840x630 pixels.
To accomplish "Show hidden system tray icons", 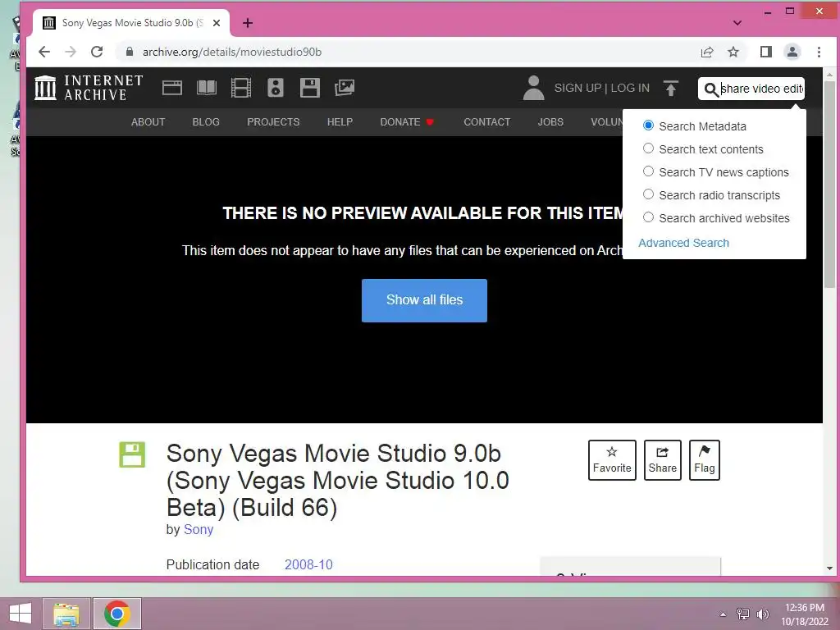I will [723, 614].
